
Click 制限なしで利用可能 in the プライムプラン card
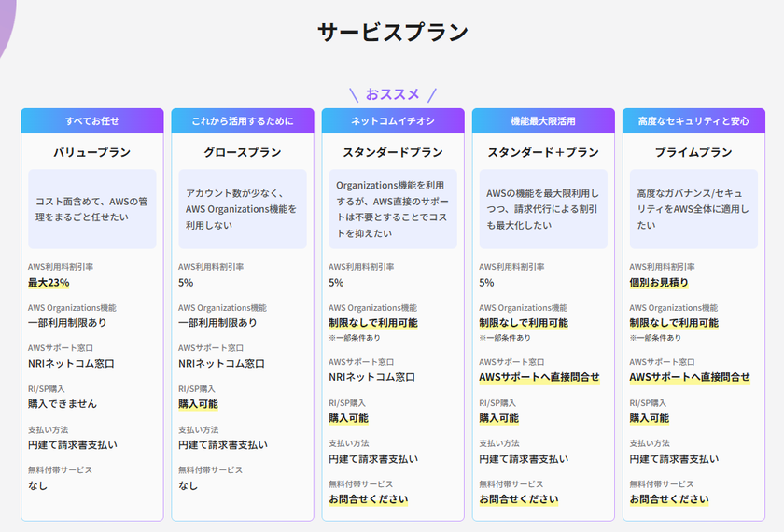pyautogui.click(x=673, y=323)
